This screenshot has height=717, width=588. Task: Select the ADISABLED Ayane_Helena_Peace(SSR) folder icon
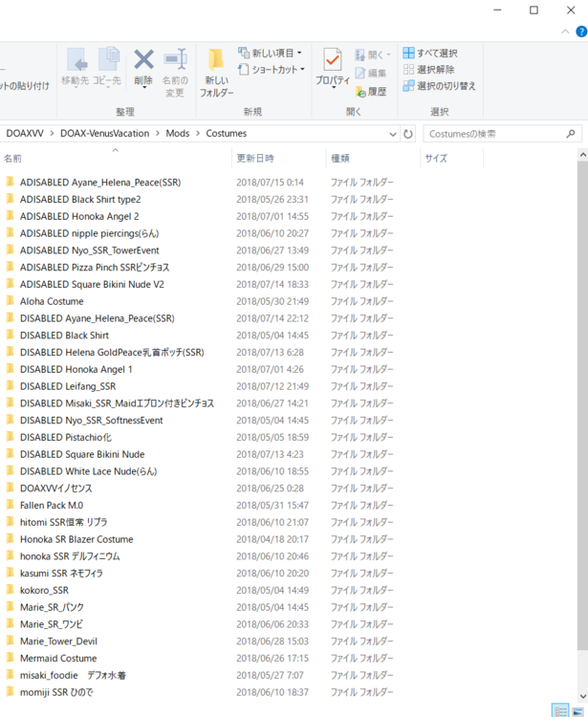point(11,182)
